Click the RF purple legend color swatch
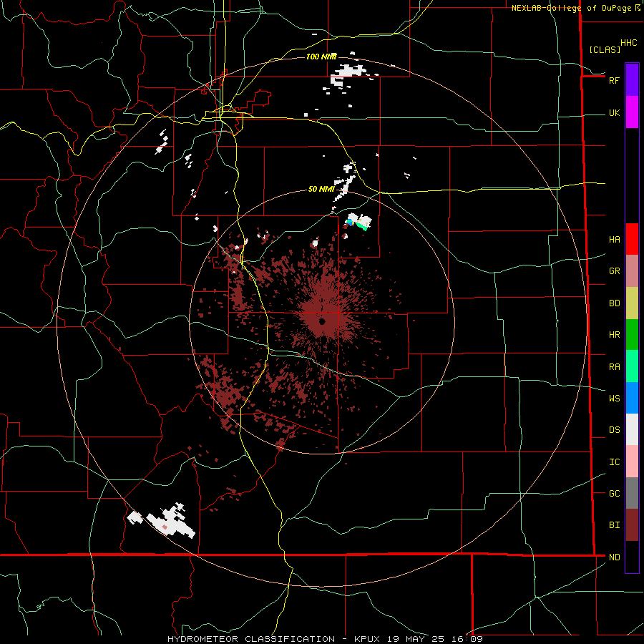The height and width of the screenshot is (644, 644). (632, 80)
